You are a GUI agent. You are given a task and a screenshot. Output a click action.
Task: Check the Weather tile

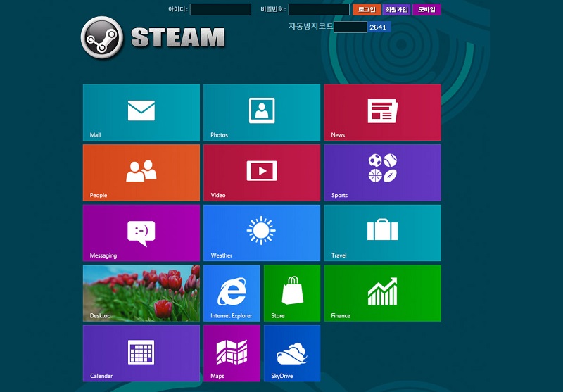pos(262,233)
